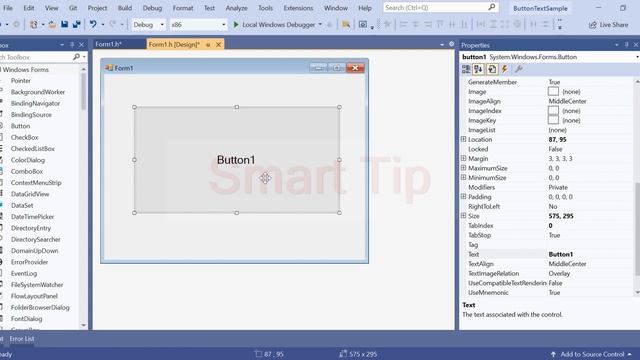Switch to Events lightning bolt icon
The width and height of the screenshot is (640, 360).
point(505,69)
